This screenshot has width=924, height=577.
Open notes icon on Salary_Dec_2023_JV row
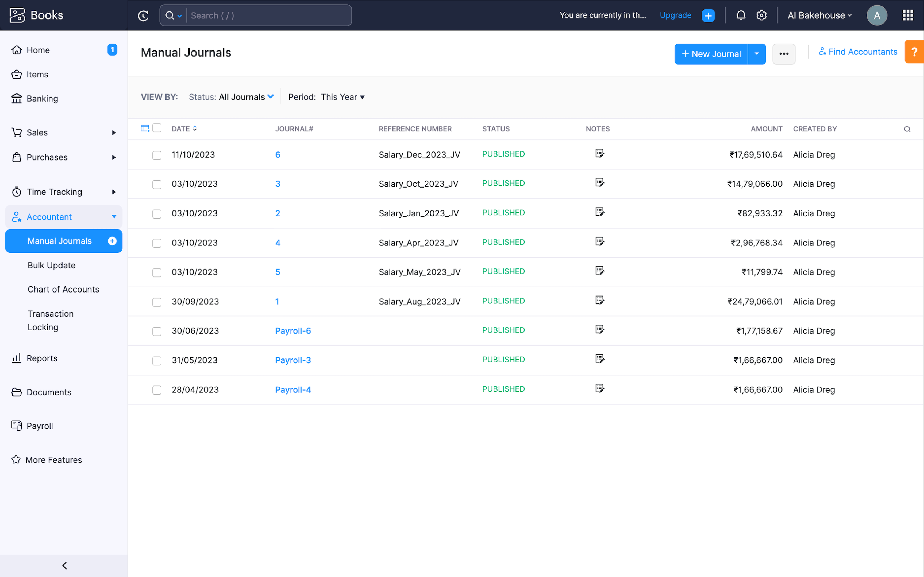click(x=599, y=153)
